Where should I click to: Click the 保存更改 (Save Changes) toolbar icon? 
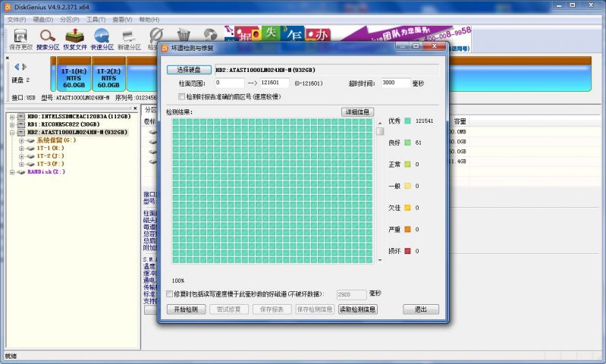pos(20,38)
